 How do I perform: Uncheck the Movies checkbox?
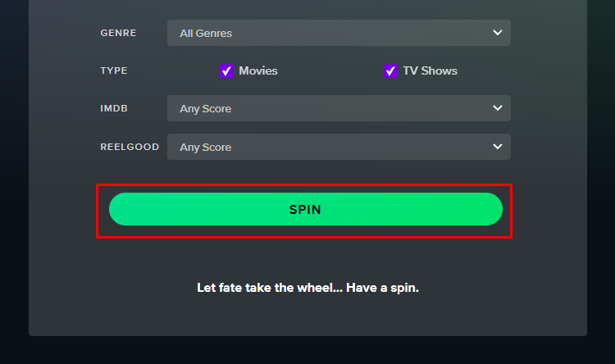[226, 71]
